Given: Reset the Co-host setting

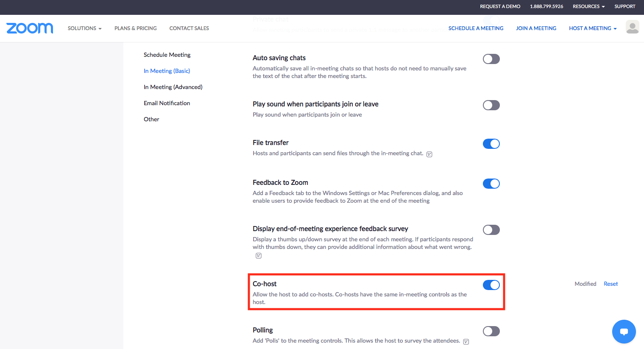Looking at the screenshot, I should click(611, 284).
